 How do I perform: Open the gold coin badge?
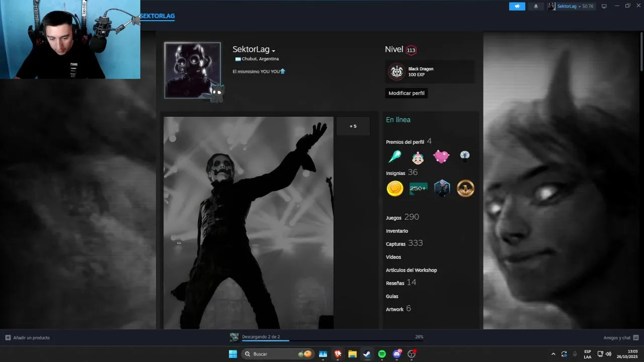click(x=395, y=189)
